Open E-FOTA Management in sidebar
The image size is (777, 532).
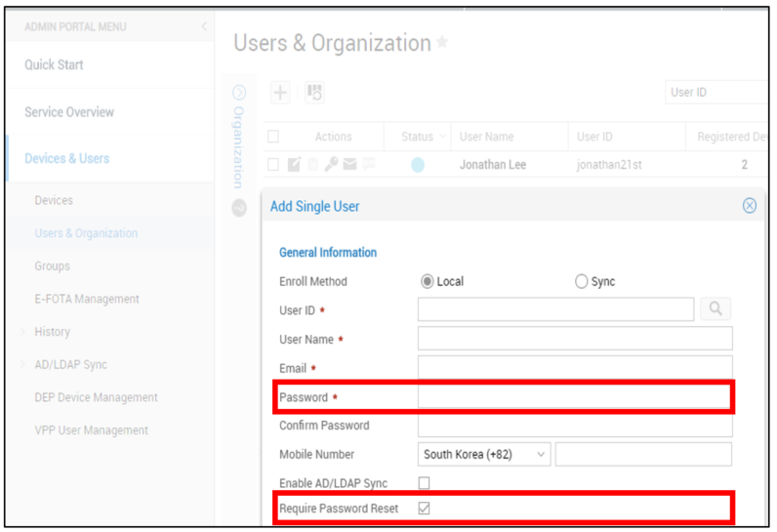(x=87, y=299)
